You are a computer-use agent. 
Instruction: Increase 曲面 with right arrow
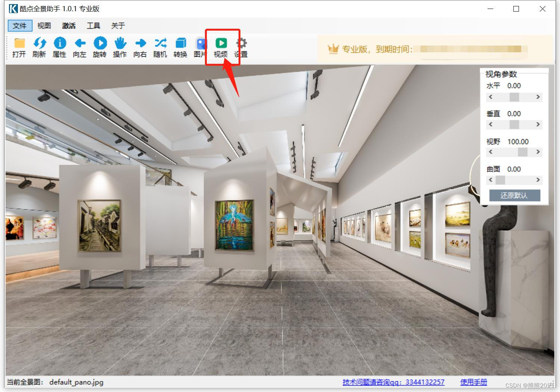[x=538, y=180]
